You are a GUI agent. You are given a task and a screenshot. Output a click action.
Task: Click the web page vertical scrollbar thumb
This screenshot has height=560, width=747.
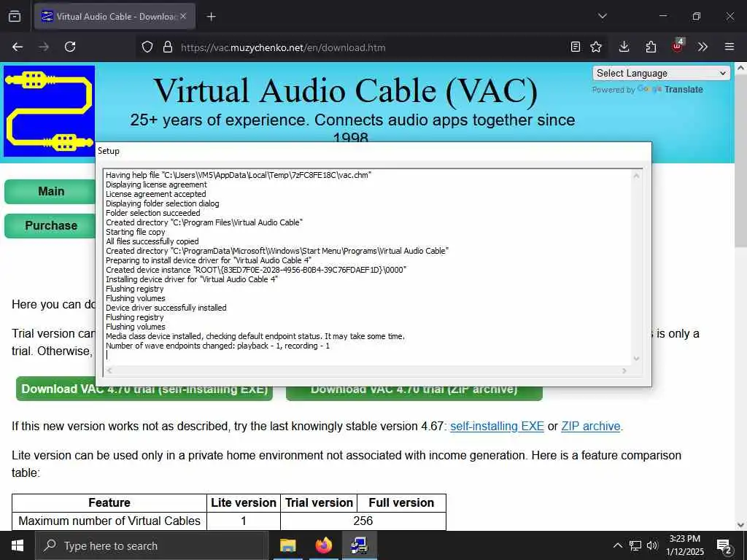pos(740,160)
